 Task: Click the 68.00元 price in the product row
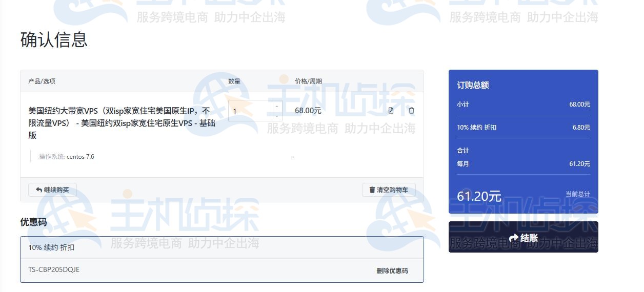pos(308,111)
